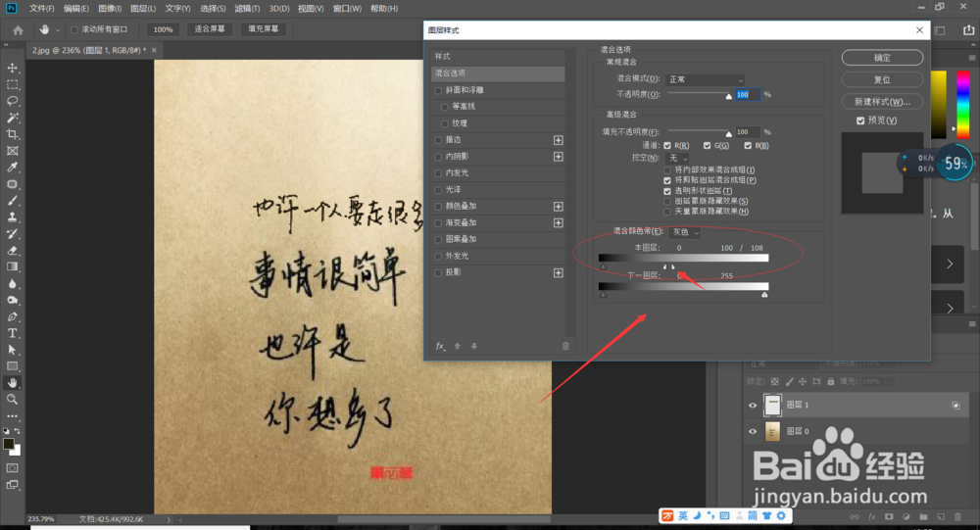The height and width of the screenshot is (530, 980).
Task: Open the 图像(I) menu
Action: point(110,8)
